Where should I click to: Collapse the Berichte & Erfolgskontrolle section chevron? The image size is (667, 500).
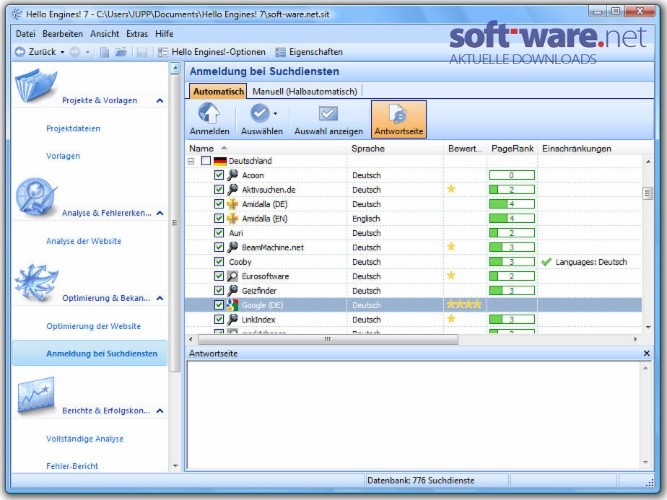pos(160,411)
